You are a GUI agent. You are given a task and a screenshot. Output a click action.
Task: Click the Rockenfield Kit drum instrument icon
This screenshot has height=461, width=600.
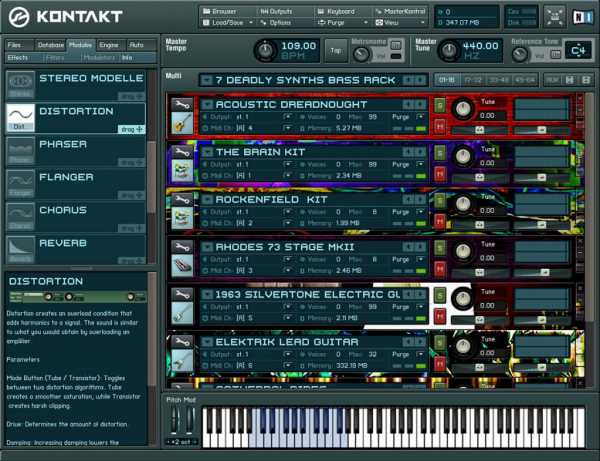[182, 218]
